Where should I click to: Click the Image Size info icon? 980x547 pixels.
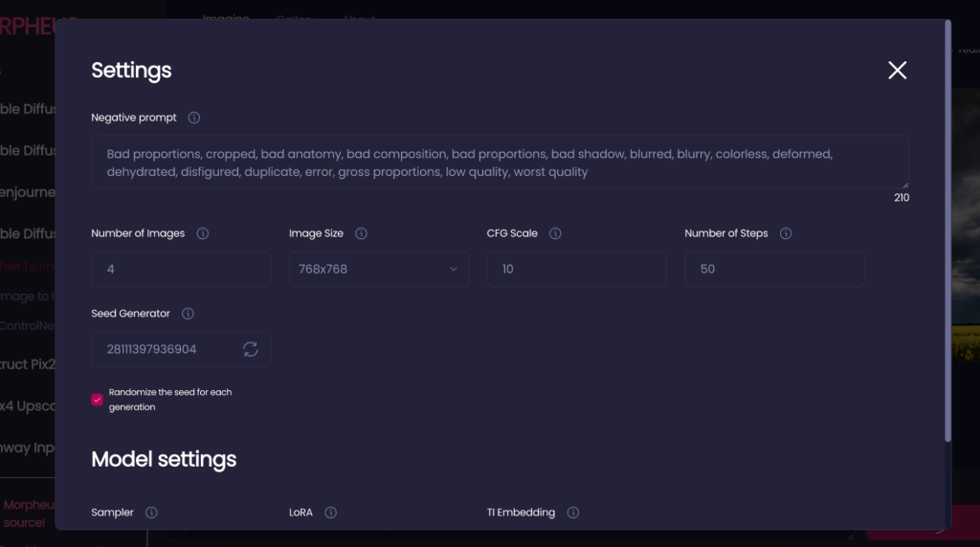click(x=361, y=233)
